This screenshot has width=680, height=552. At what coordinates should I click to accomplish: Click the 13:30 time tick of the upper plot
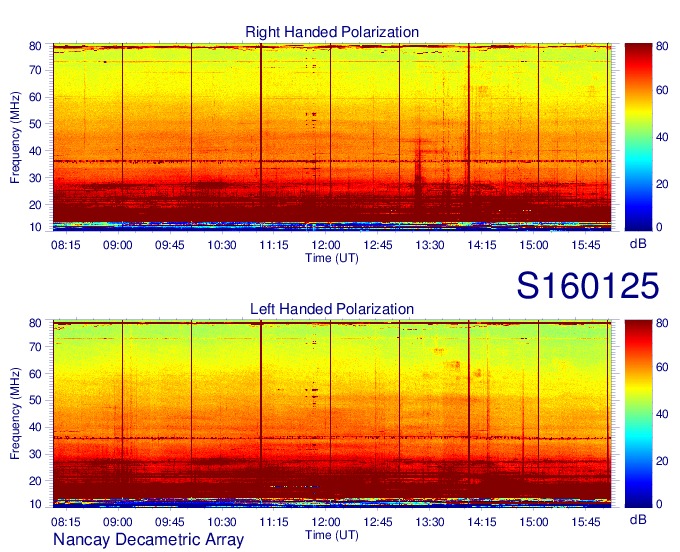click(x=430, y=245)
